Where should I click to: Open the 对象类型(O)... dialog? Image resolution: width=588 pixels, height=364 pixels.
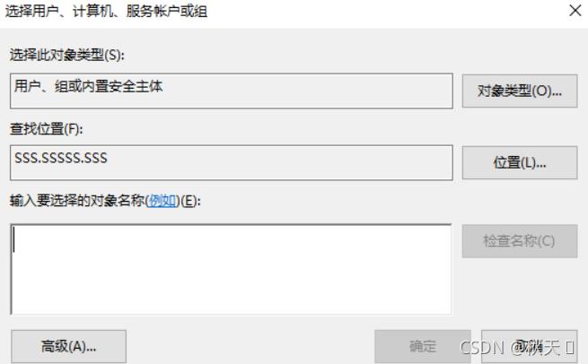[x=520, y=91]
